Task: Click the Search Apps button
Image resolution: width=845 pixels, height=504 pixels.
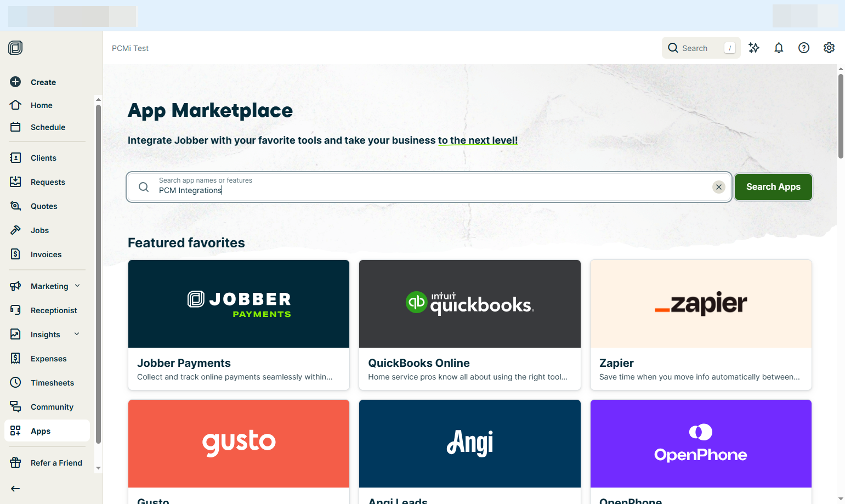Action: coord(773,187)
